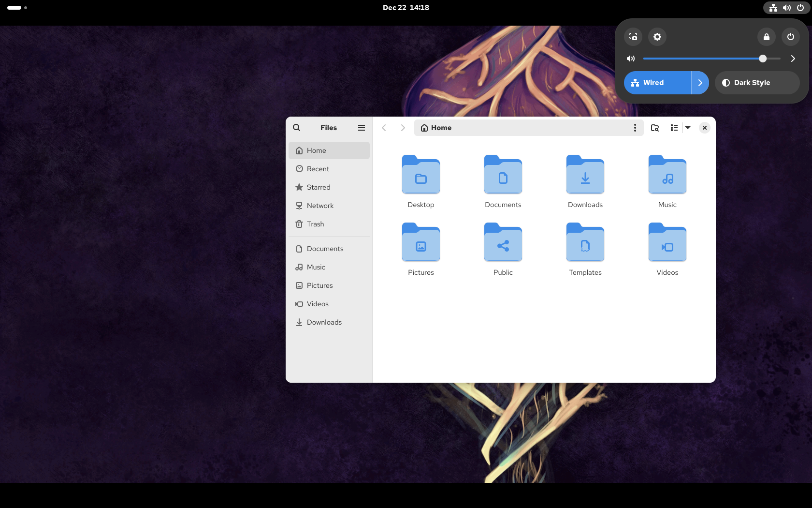Mute using the volume speaker icon

[631, 59]
